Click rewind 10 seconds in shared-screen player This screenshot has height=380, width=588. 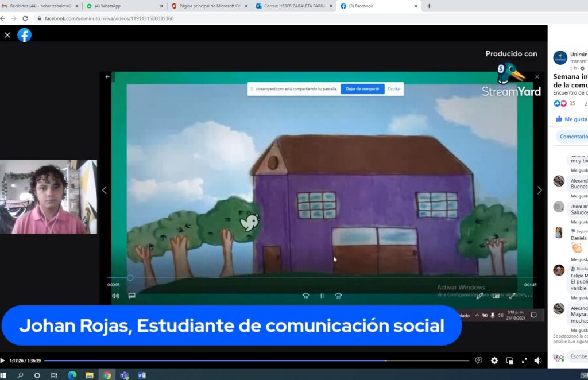(x=305, y=296)
